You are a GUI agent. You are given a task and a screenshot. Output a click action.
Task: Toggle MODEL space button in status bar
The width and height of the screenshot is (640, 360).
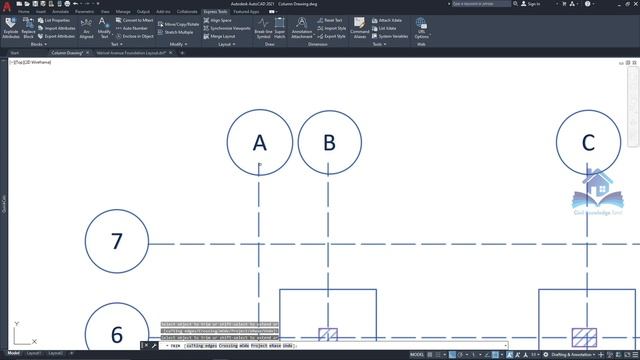(x=417, y=355)
